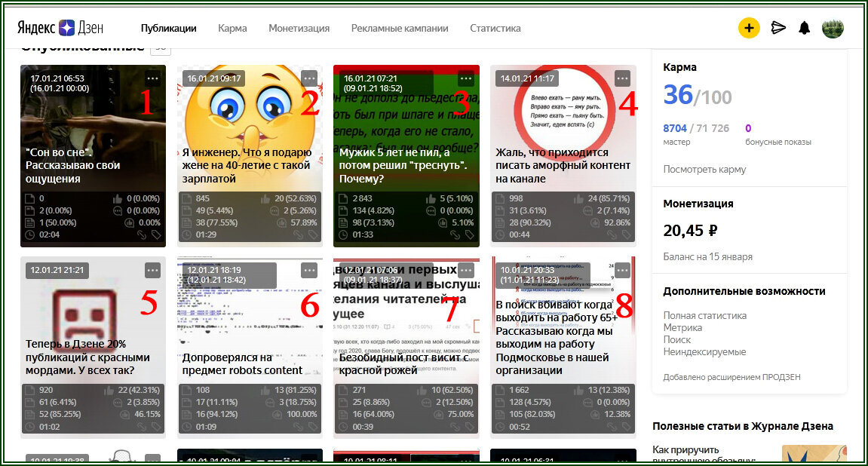Open three-dot menu on "Допроверялся" card
Screen dimensions: 868x466
click(309, 270)
